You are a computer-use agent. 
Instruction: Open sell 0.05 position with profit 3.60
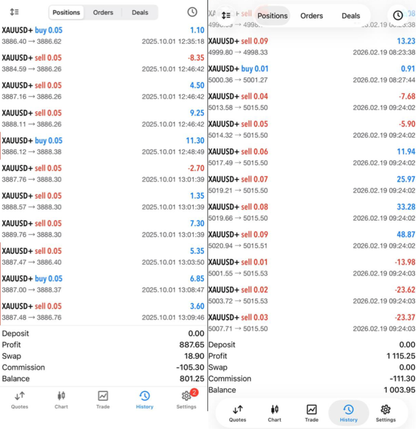pos(103,312)
